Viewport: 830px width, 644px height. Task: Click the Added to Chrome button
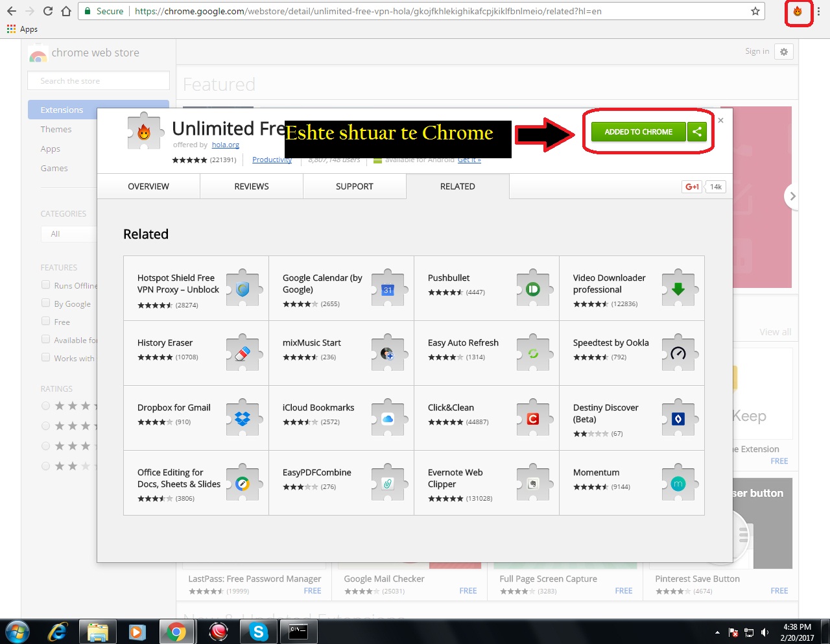pos(638,132)
